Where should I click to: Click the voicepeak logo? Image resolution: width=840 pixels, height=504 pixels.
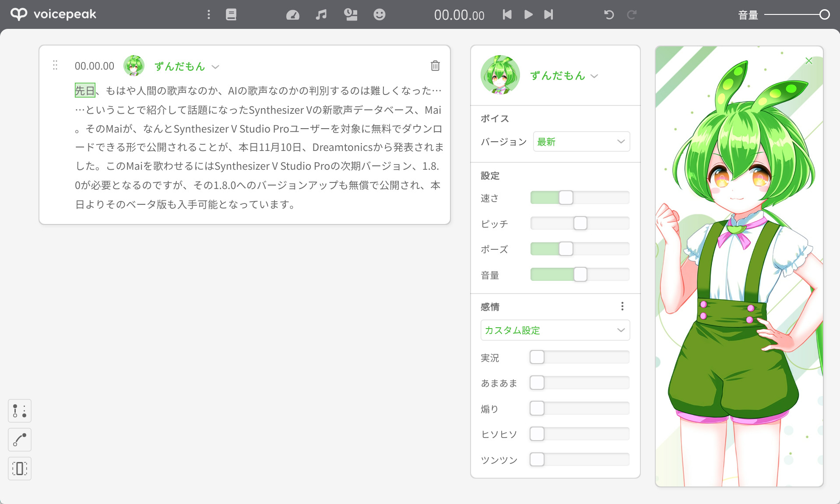(53, 14)
